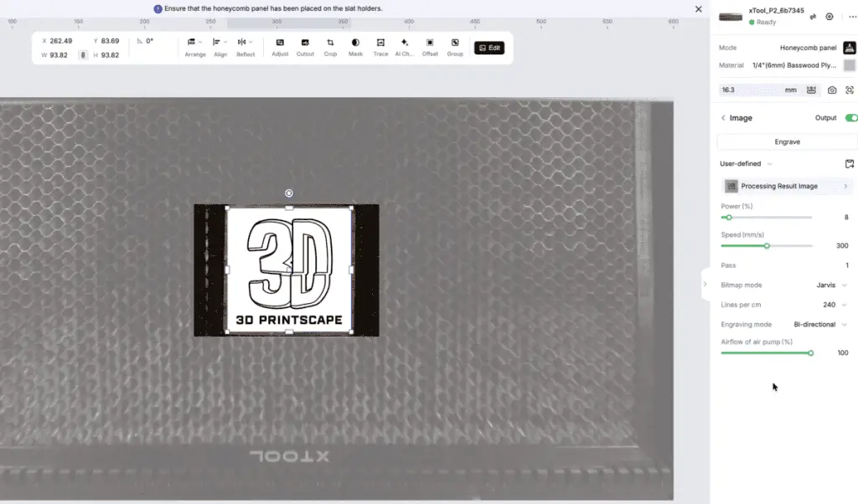Toggle the Output switch
This screenshot has width=858, height=504.
[851, 117]
